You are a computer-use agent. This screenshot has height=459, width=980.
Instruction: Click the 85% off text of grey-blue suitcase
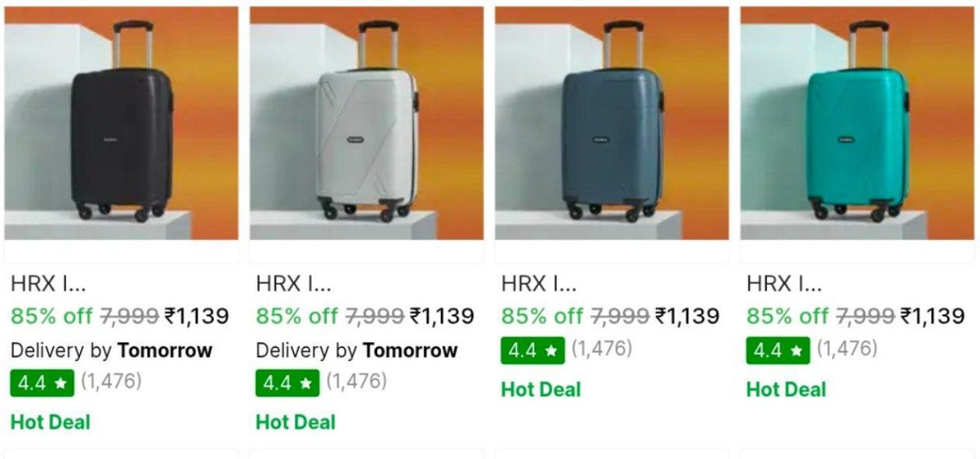[x=542, y=316]
